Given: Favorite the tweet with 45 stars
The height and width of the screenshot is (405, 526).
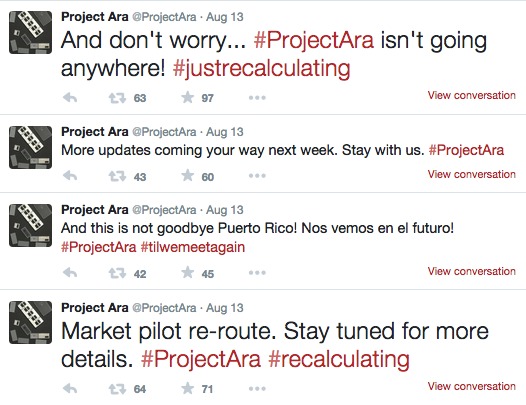Looking at the screenshot, I should tap(188, 272).
